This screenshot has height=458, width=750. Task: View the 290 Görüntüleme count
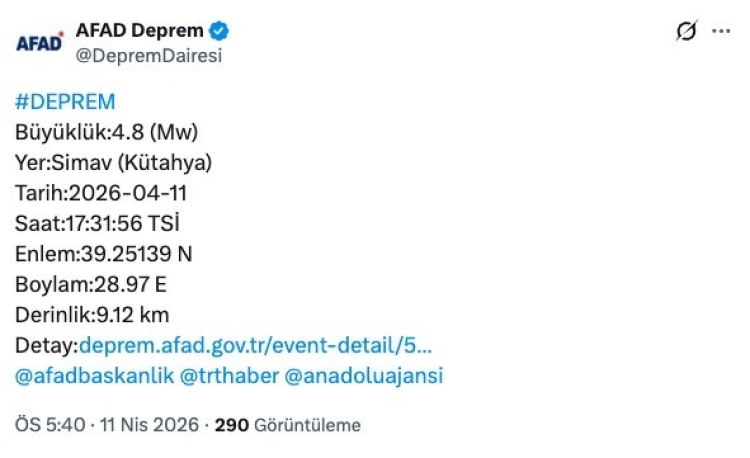tap(288, 425)
